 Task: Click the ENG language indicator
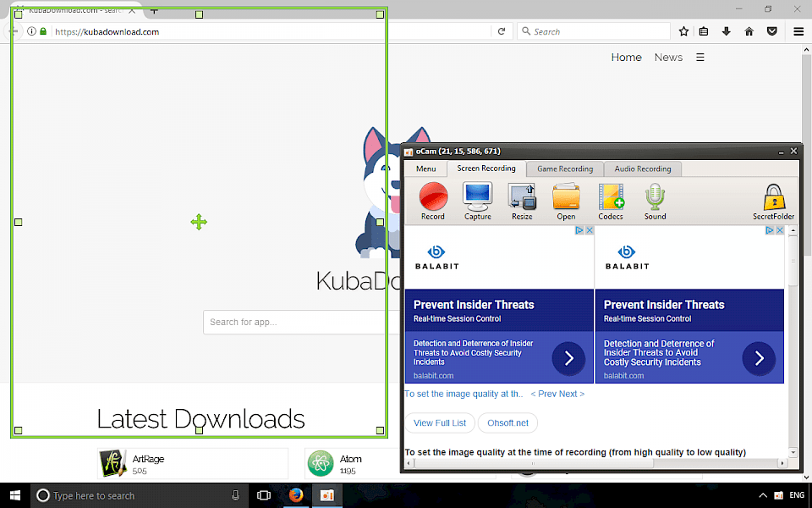click(797, 495)
